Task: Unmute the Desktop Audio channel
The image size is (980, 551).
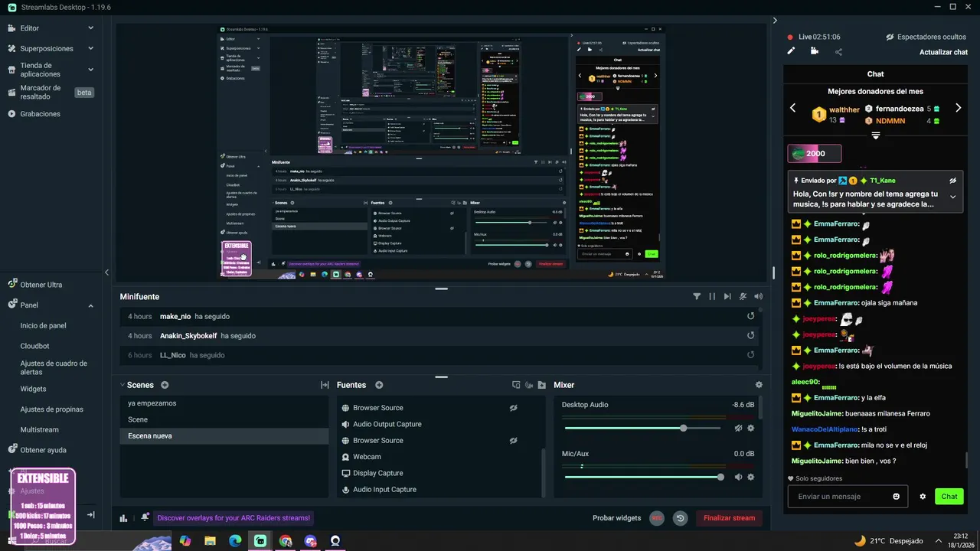Action: [738, 429]
